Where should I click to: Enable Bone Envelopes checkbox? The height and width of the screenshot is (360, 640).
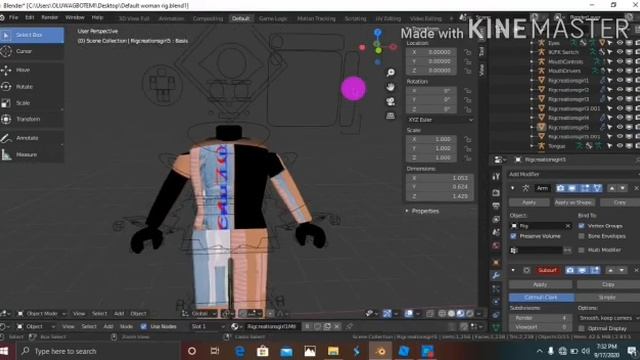coord(581,236)
